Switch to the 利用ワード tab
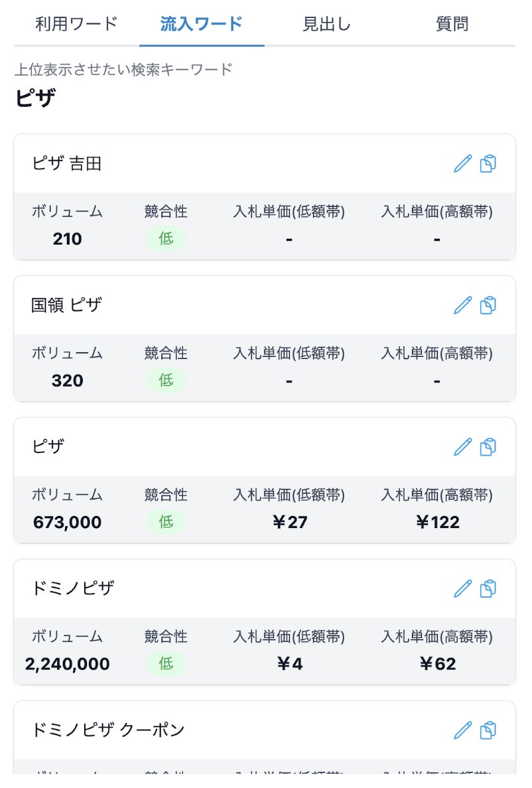The width and height of the screenshot is (532, 788). tap(76, 25)
